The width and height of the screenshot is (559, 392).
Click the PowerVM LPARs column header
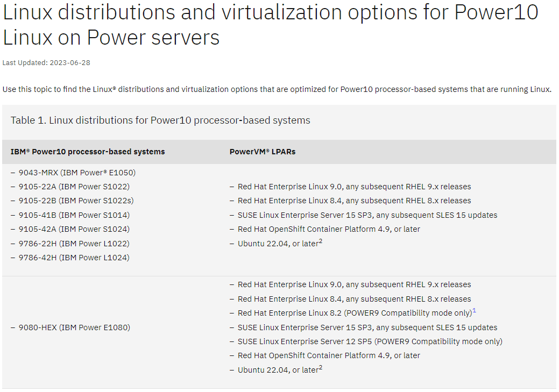(x=263, y=152)
